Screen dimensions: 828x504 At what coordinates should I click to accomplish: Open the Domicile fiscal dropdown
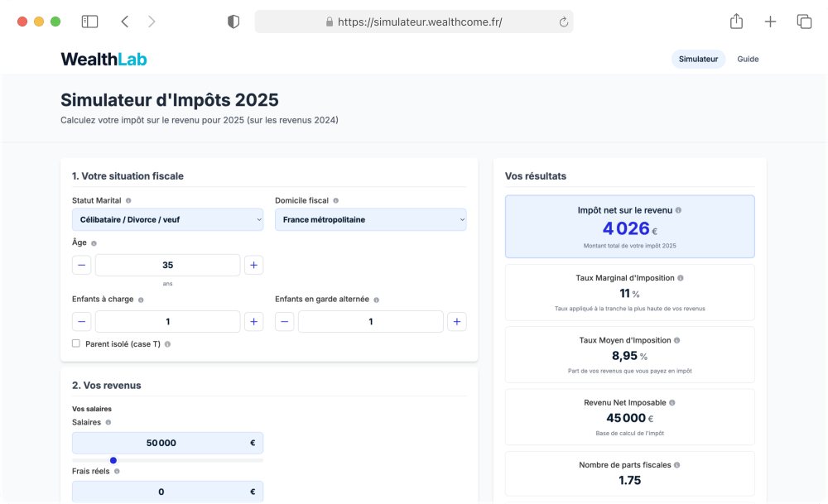pyautogui.click(x=370, y=219)
